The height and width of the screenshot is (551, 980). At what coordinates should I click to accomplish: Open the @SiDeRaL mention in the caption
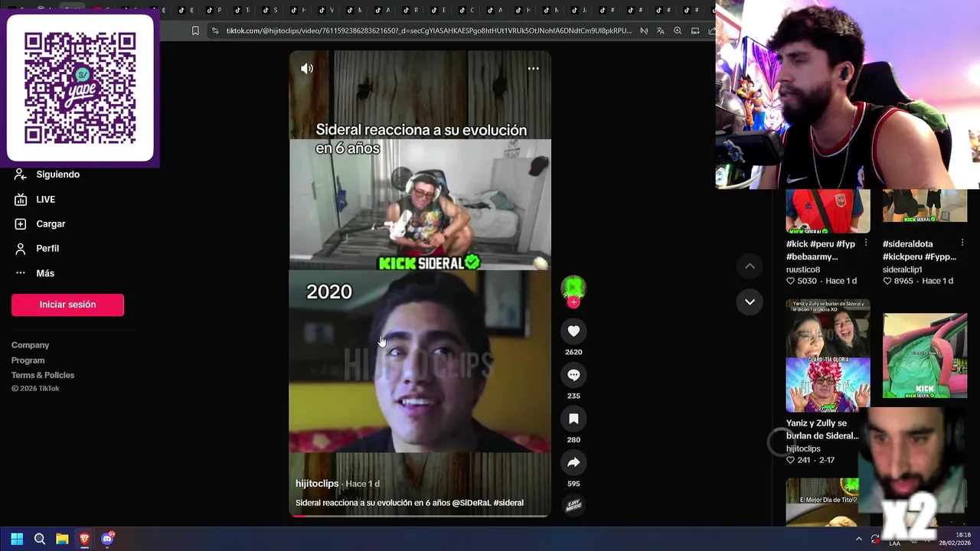471,503
